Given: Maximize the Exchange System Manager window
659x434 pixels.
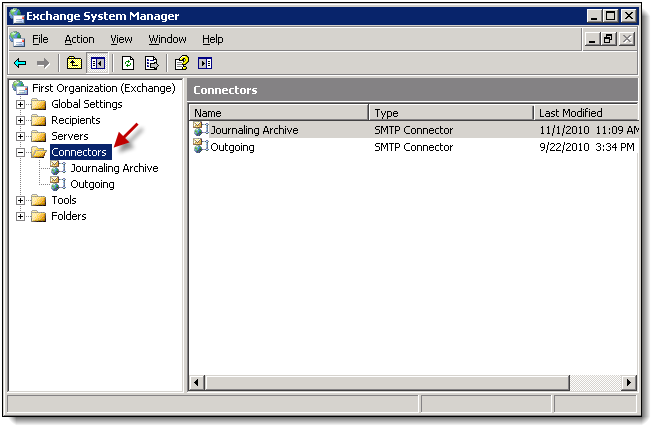Looking at the screenshot, I should (x=610, y=16).
